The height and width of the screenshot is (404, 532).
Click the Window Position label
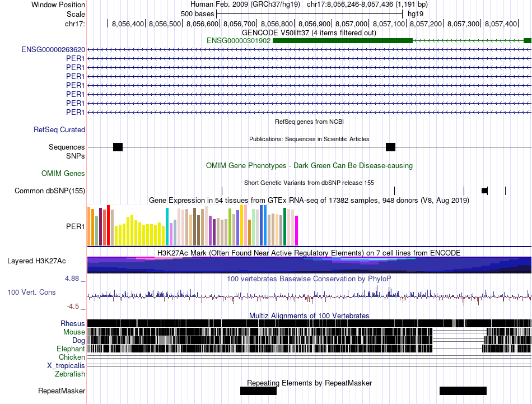point(58,4)
